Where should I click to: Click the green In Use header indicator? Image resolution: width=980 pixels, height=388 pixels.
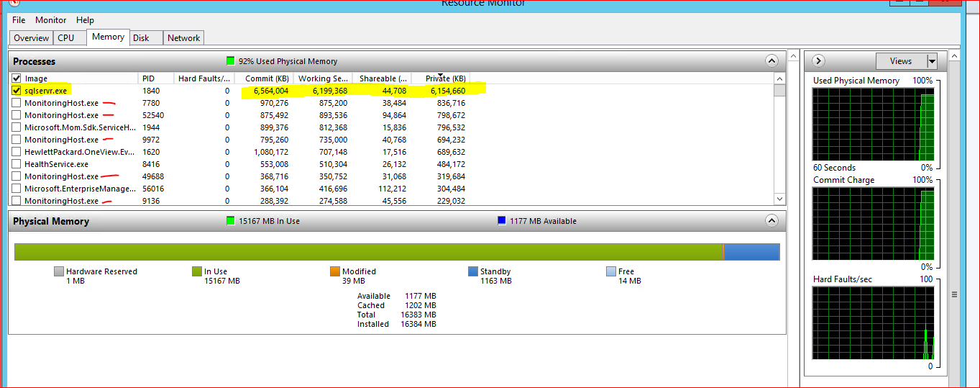click(x=230, y=221)
